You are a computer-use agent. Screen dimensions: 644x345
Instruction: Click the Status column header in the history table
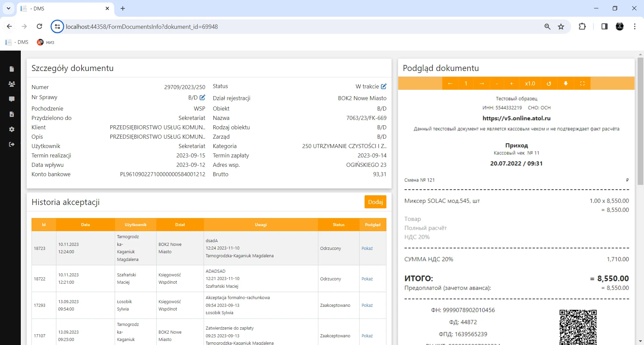(338, 225)
